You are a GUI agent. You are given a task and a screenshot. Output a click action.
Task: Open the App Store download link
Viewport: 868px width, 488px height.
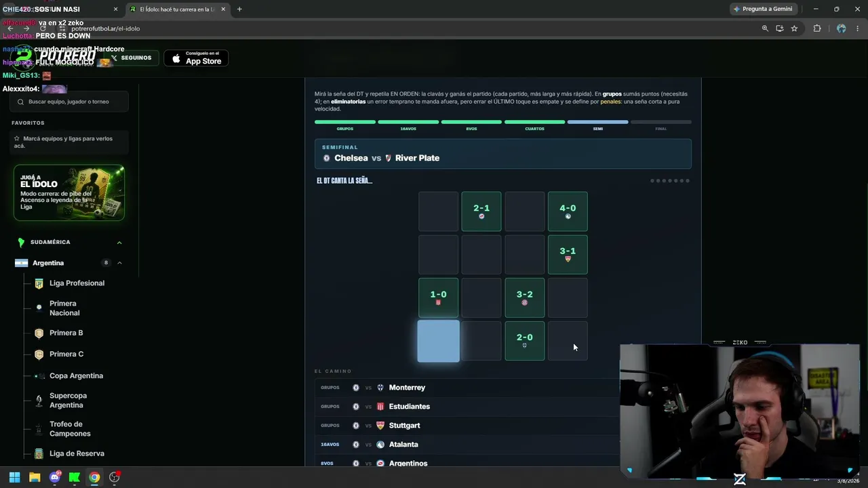(x=196, y=58)
